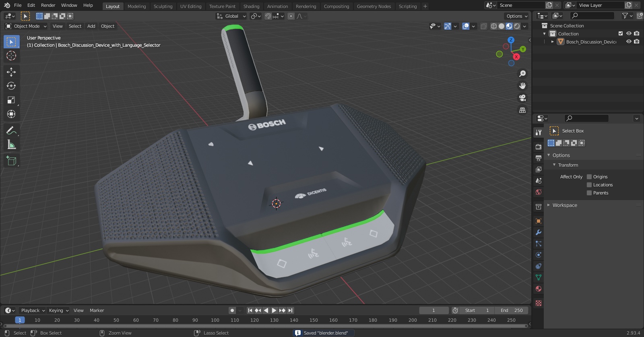644x337 pixels.
Task: Toggle snapping magnet icon
Action: click(x=268, y=16)
